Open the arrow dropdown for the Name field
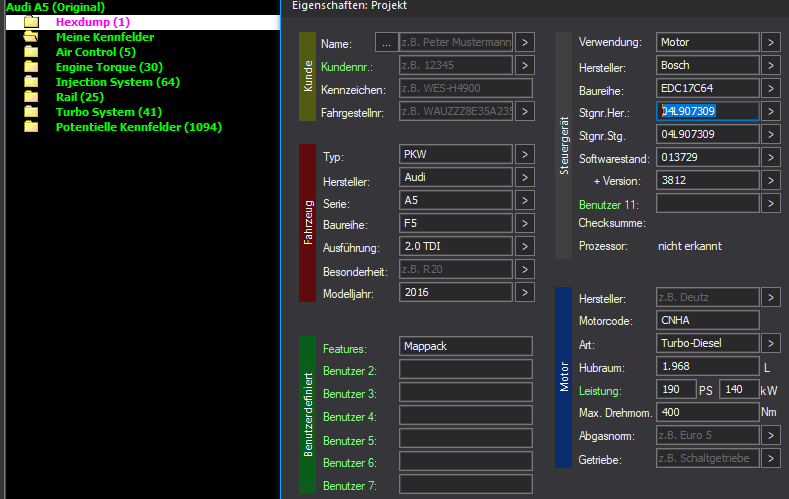The image size is (789, 499). (525, 42)
